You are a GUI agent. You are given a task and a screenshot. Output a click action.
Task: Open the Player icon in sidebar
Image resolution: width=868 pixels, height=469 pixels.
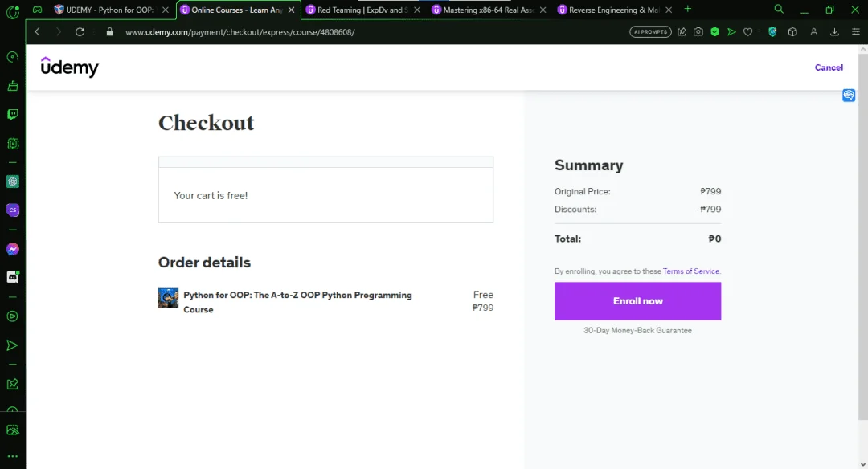tap(12, 316)
